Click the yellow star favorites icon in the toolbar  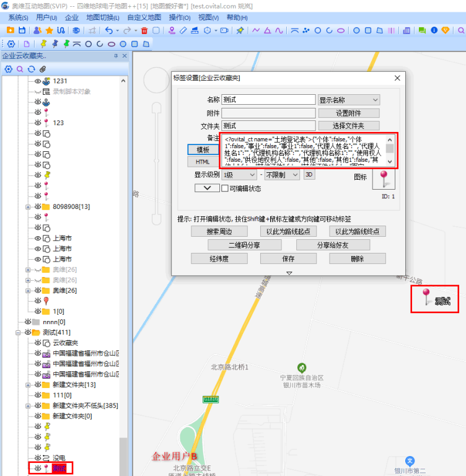tap(49, 30)
